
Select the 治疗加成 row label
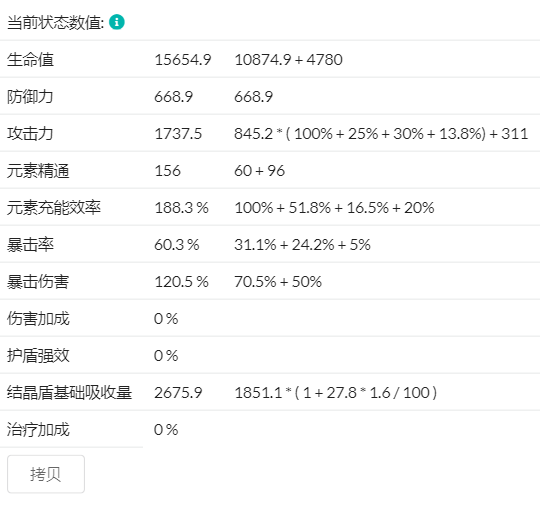point(38,430)
